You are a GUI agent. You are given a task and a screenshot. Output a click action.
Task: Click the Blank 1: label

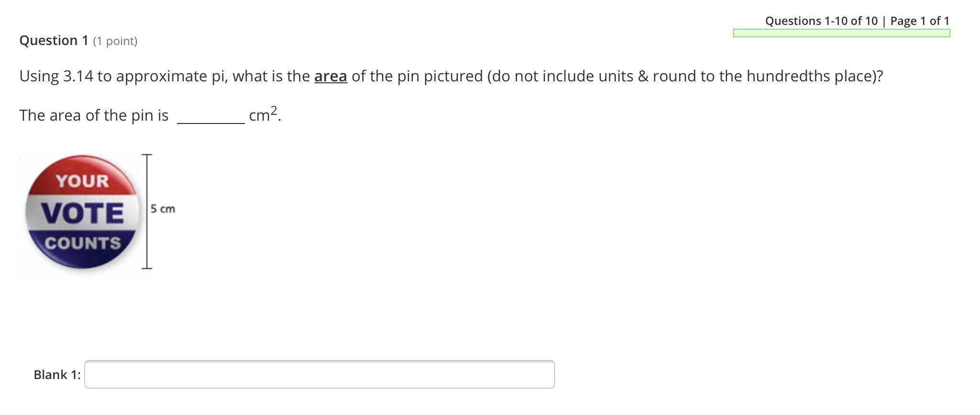tap(57, 374)
